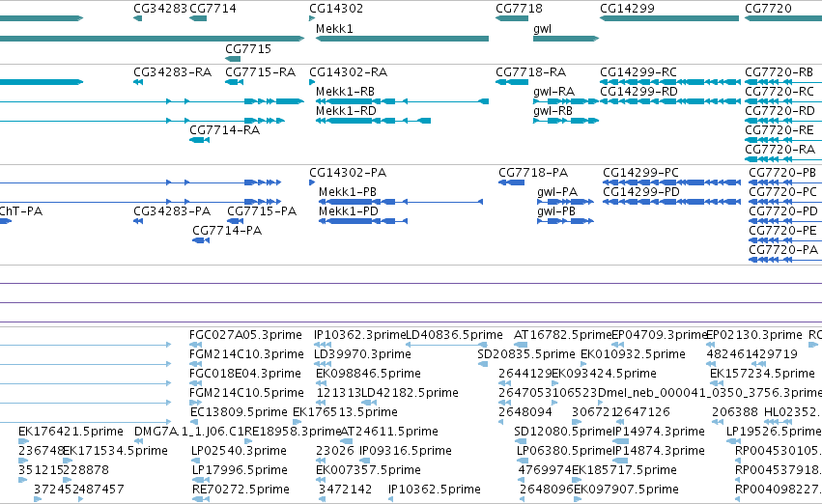Open the FGC018E04.3prime EST label
Image resolution: width=822 pixels, height=504 pixels.
coord(245,374)
